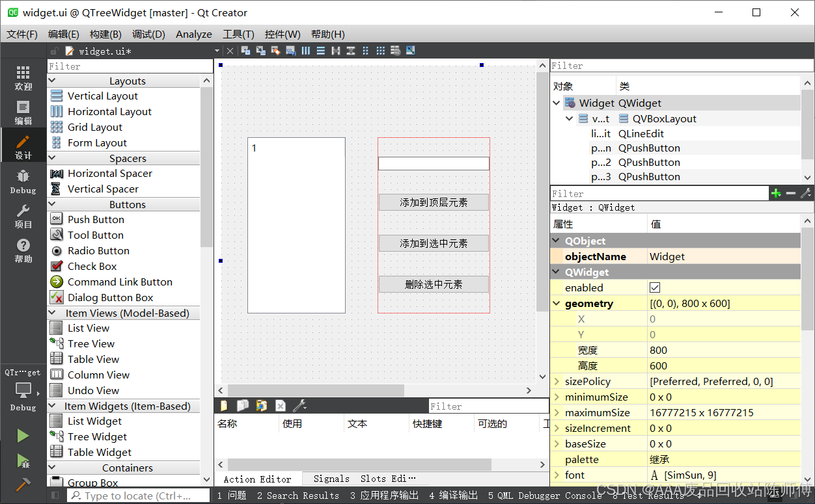Image resolution: width=815 pixels, height=504 pixels.
Task: Close the widget.ui document with X icon
Action: (230, 51)
